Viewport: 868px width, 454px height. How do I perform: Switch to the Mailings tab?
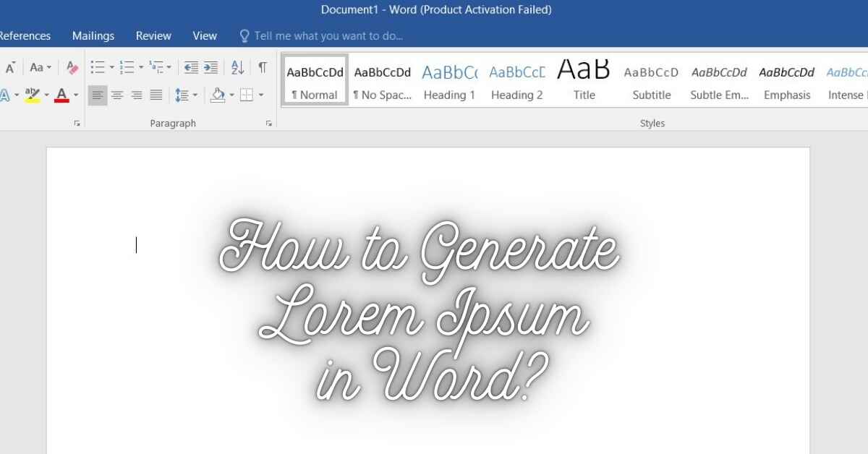(93, 35)
